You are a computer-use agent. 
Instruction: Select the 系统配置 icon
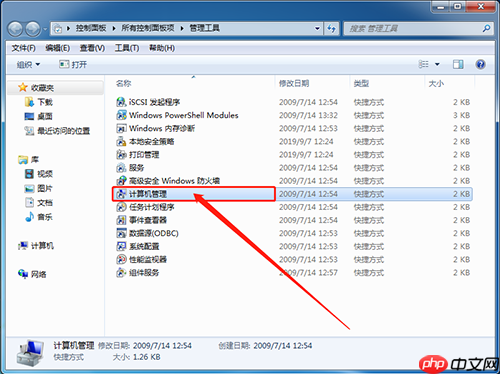[121, 246]
